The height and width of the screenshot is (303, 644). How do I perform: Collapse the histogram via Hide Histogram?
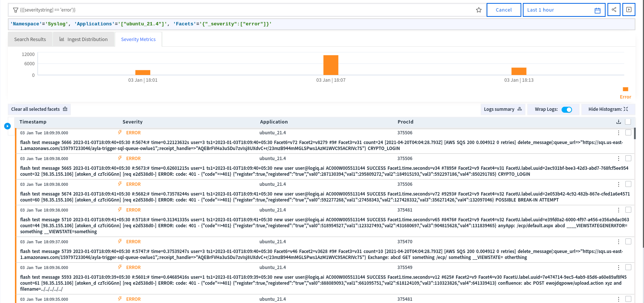608,109
